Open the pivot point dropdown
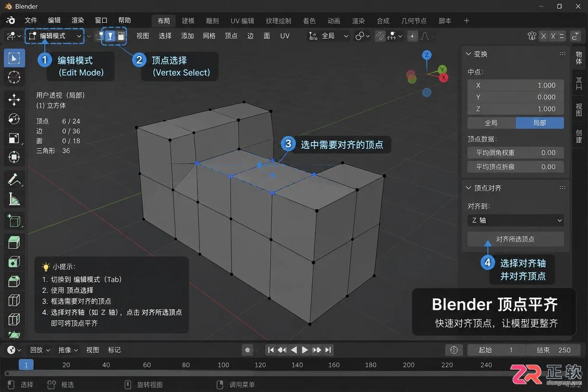588x392 pixels. (x=363, y=36)
